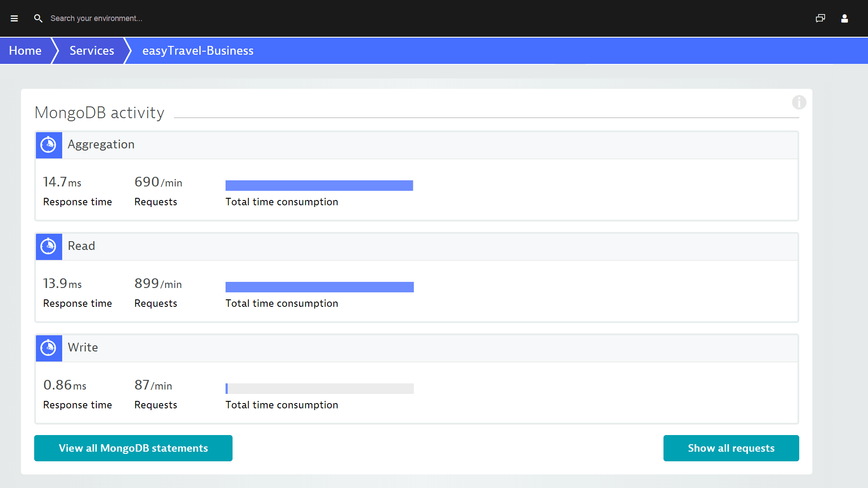Select the 690 /min requests value
This screenshot has width=868, height=488.
coord(158,182)
